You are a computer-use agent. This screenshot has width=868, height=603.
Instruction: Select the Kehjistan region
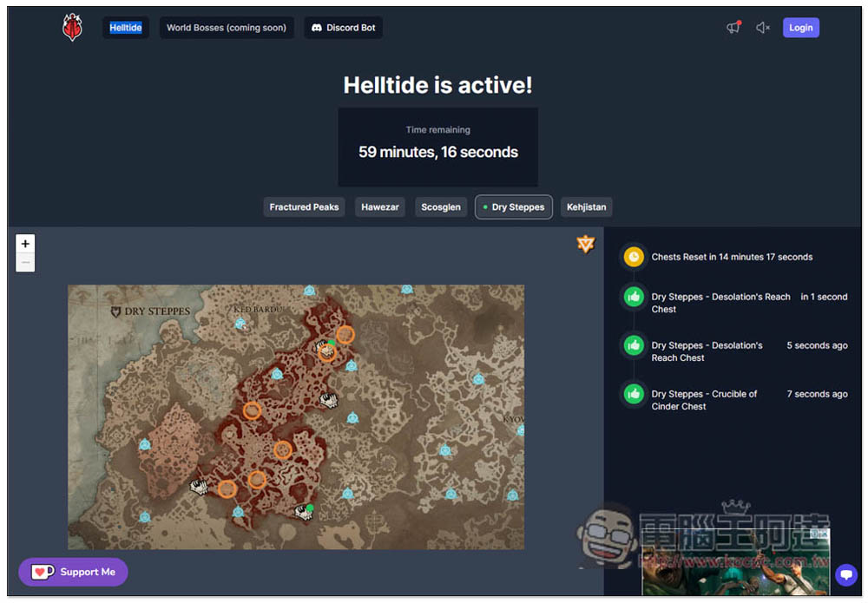(x=587, y=207)
